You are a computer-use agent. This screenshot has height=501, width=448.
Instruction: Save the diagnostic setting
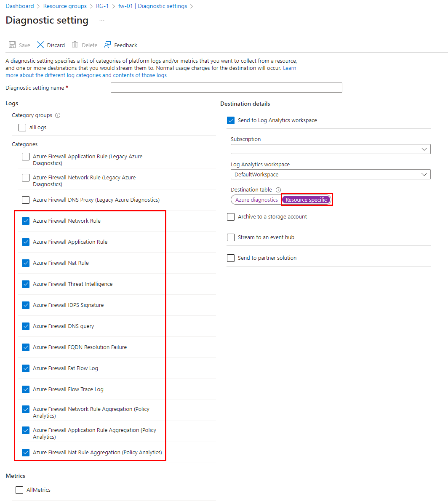tap(19, 45)
